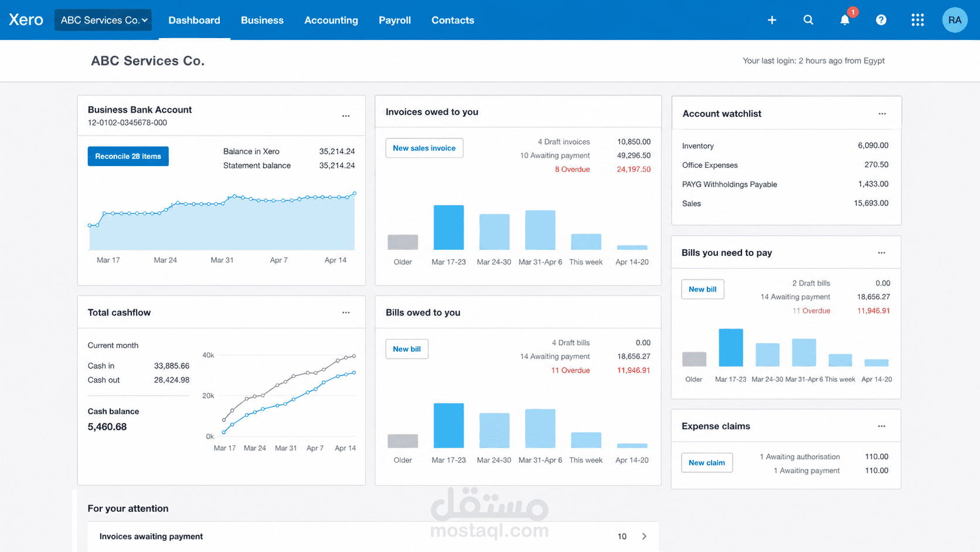Switch to the Dashboard tab
Viewport: 980px width, 552px height.
(194, 20)
